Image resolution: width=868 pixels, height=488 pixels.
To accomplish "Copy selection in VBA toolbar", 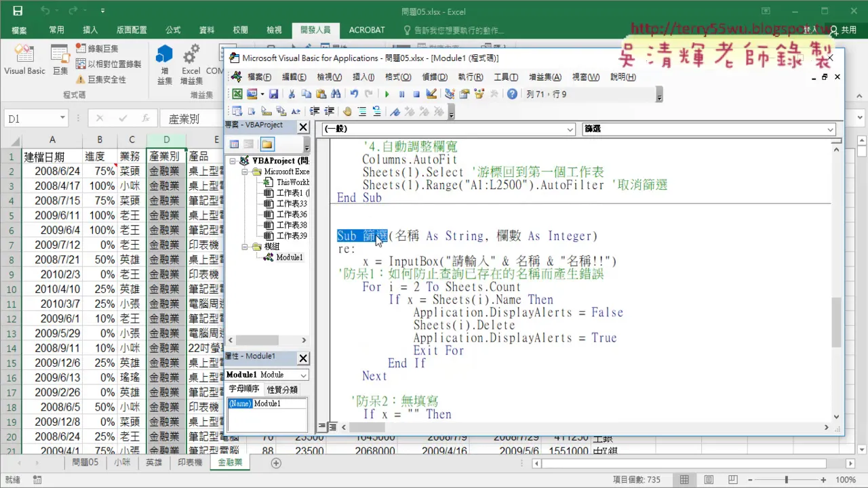I will pos(307,94).
